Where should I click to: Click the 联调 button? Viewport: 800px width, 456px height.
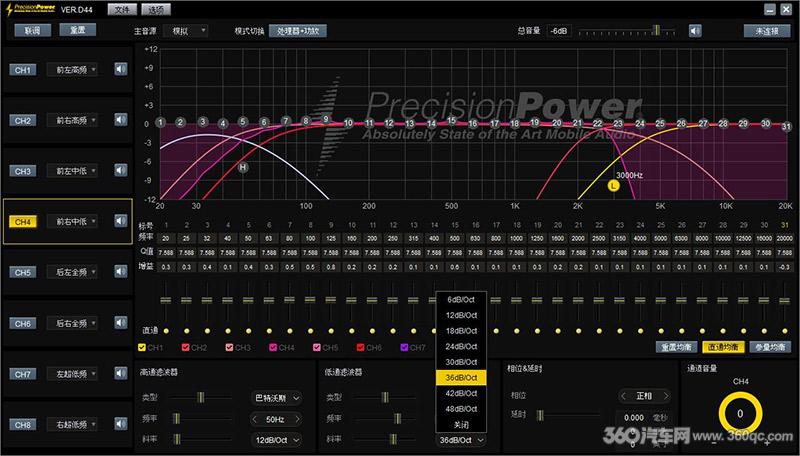[x=32, y=30]
